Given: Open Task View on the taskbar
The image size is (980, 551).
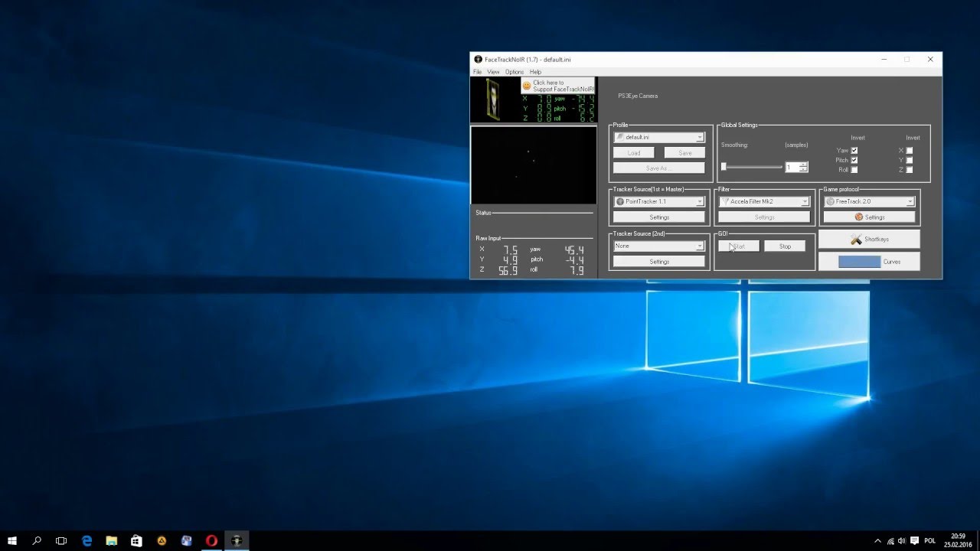Looking at the screenshot, I should tap(61, 540).
